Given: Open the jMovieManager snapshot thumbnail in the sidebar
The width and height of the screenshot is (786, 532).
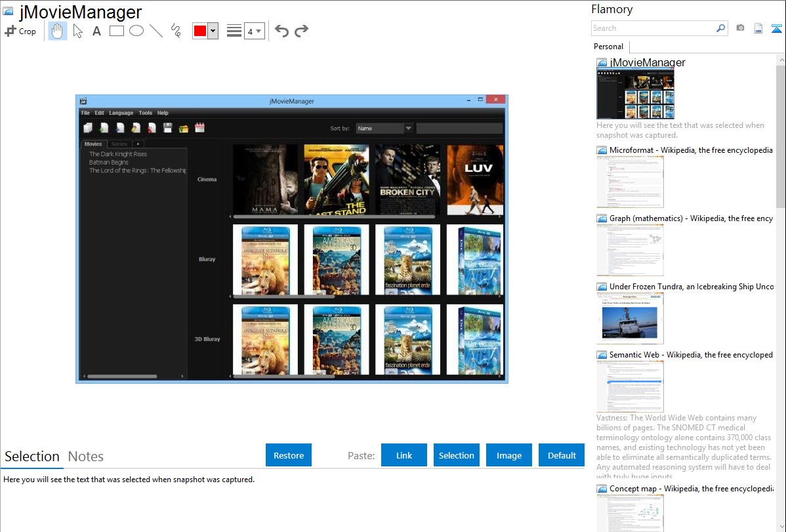Looking at the screenshot, I should point(635,94).
